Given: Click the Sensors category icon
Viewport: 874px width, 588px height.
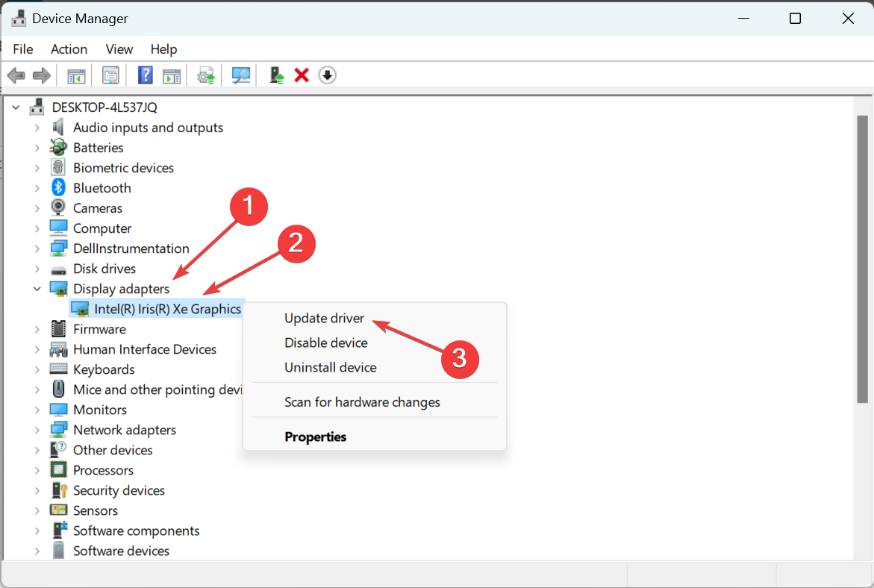Looking at the screenshot, I should (x=58, y=510).
